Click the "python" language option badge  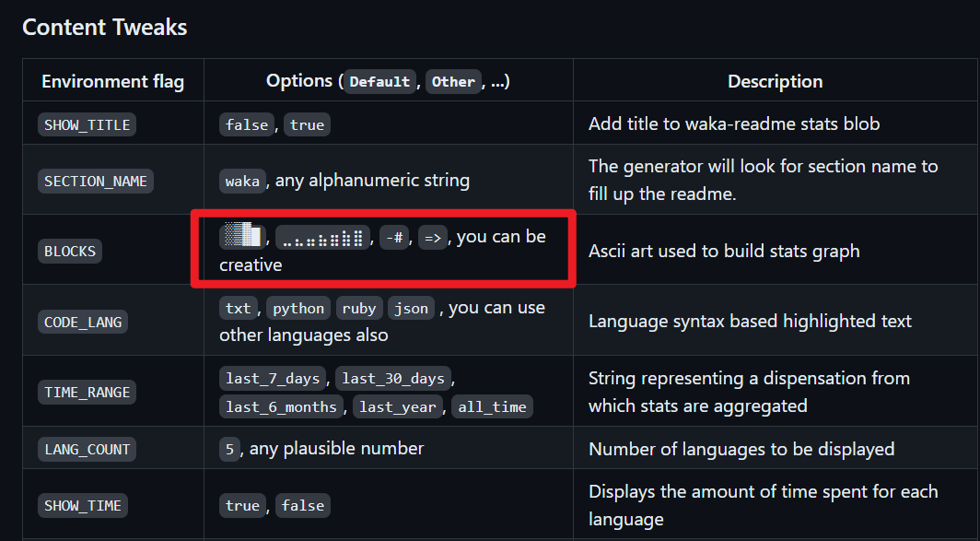pos(297,308)
